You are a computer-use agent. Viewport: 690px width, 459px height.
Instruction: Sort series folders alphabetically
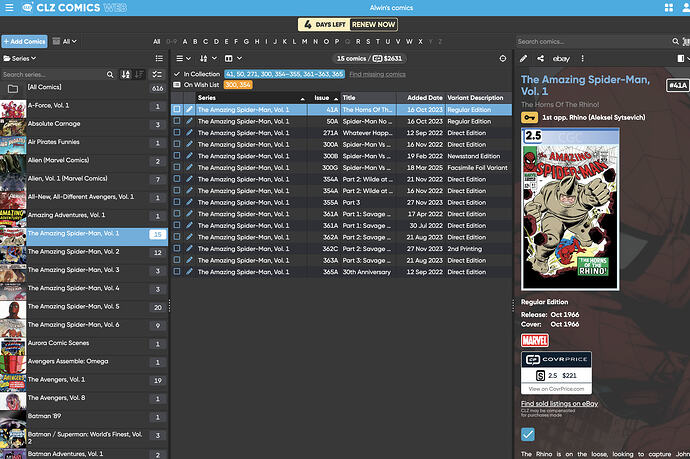tap(126, 74)
